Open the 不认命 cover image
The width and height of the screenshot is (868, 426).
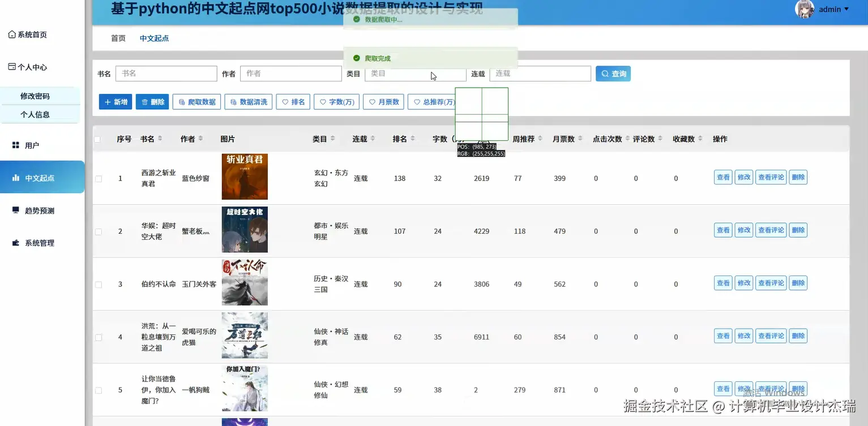pyautogui.click(x=245, y=282)
